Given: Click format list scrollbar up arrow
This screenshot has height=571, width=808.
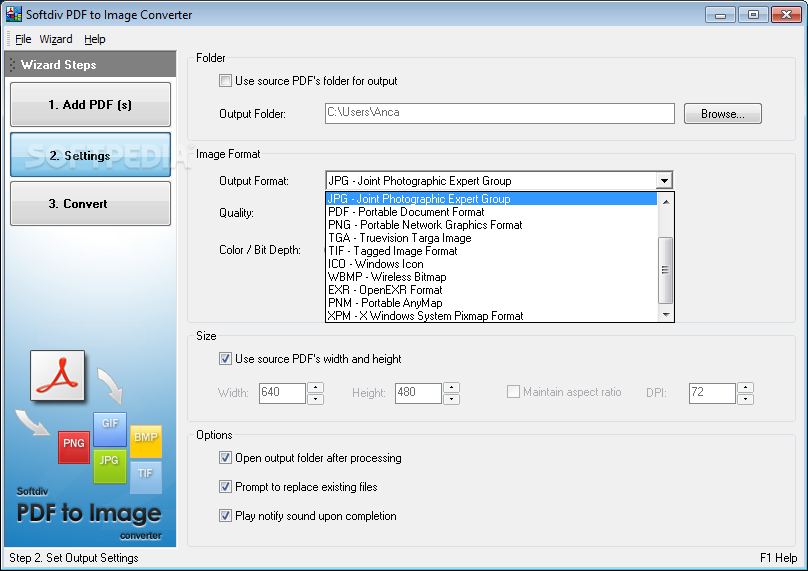Looking at the screenshot, I should tap(666, 201).
